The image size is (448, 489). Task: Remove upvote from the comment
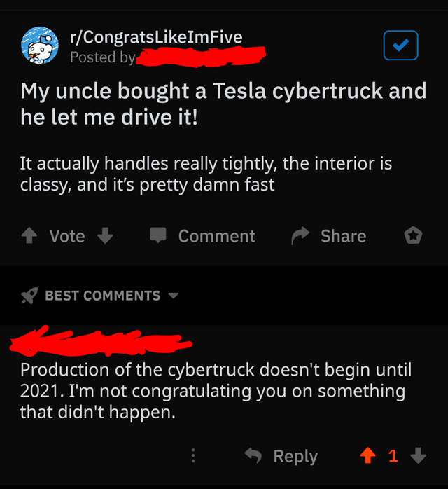[368, 455]
